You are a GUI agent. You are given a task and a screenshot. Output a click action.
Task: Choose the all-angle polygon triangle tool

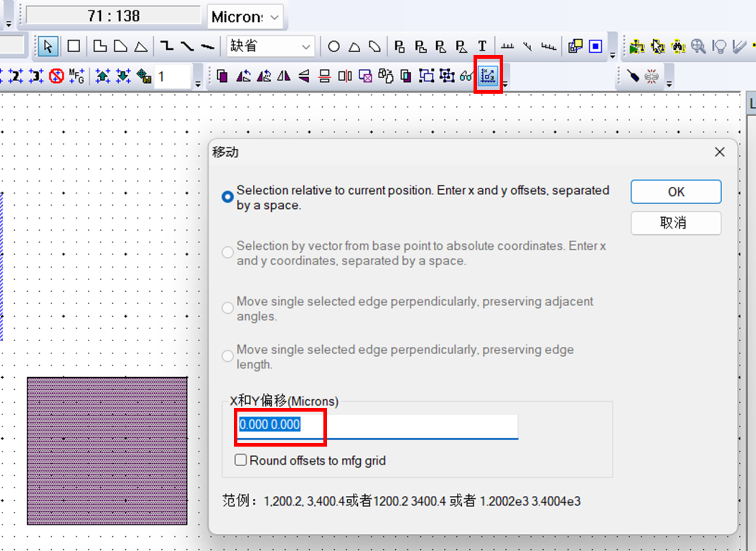pyautogui.click(x=140, y=46)
